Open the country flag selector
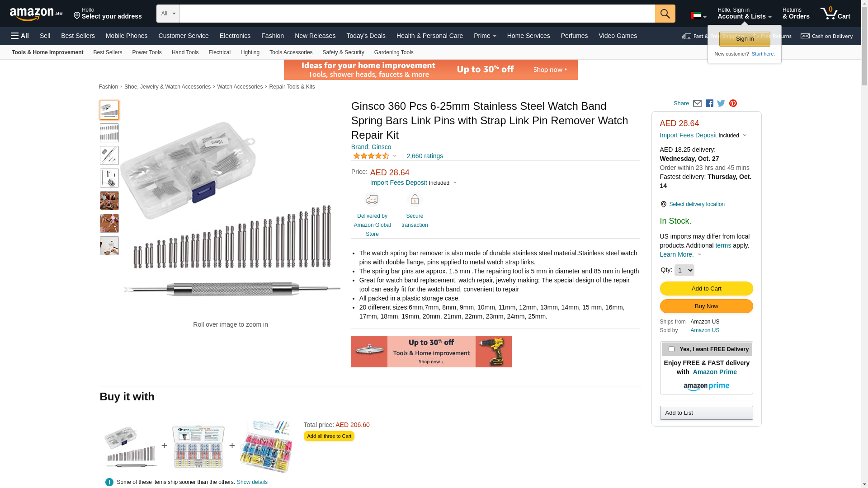Screen dimensions: 868x488 698,16
